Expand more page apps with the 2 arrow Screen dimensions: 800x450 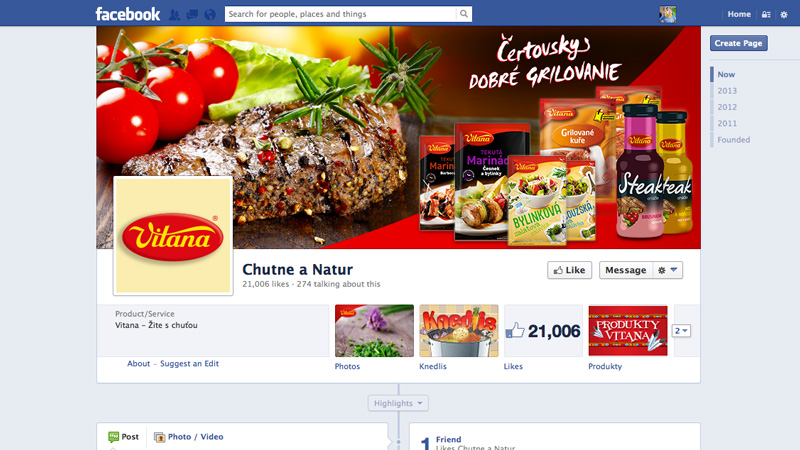pos(681,331)
